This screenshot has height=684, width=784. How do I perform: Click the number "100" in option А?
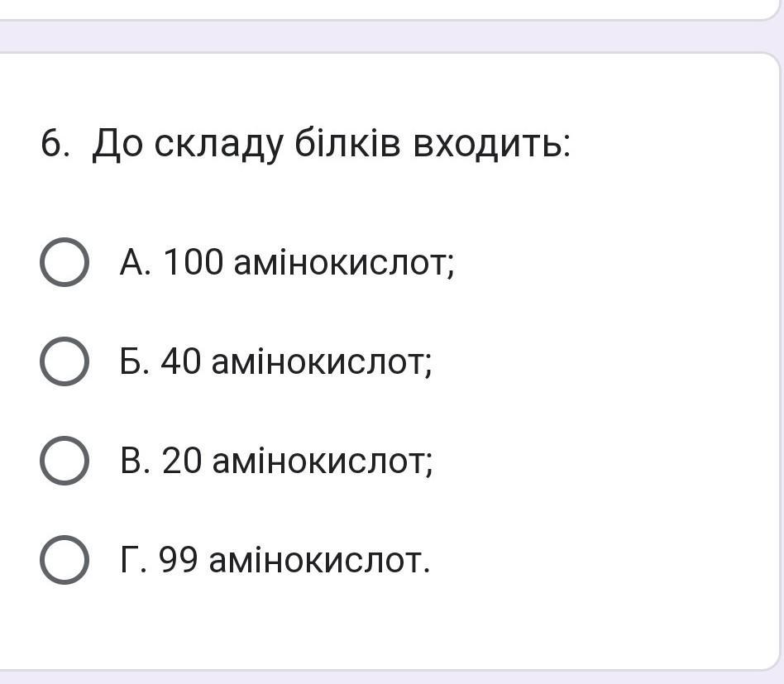coord(193,263)
